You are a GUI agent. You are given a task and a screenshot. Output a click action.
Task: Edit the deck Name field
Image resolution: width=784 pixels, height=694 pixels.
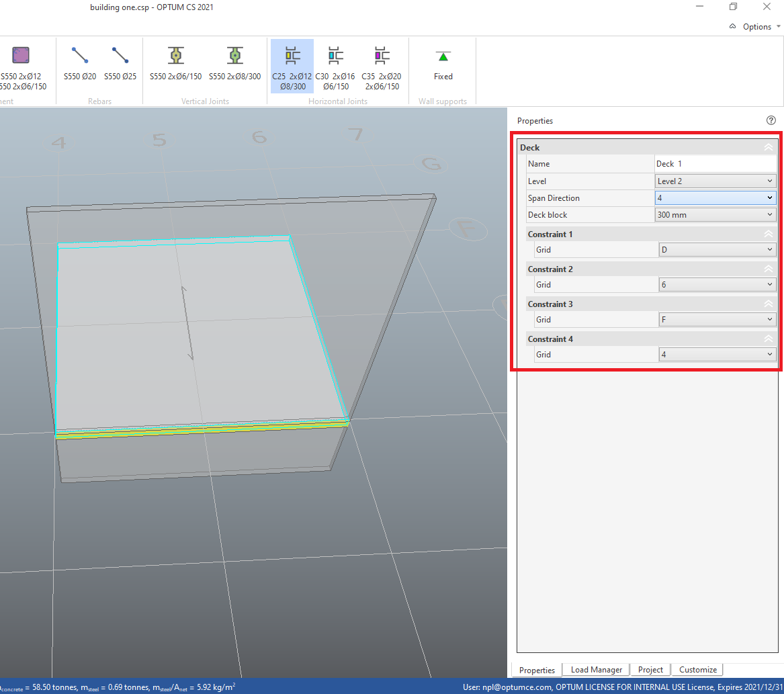[x=715, y=164]
